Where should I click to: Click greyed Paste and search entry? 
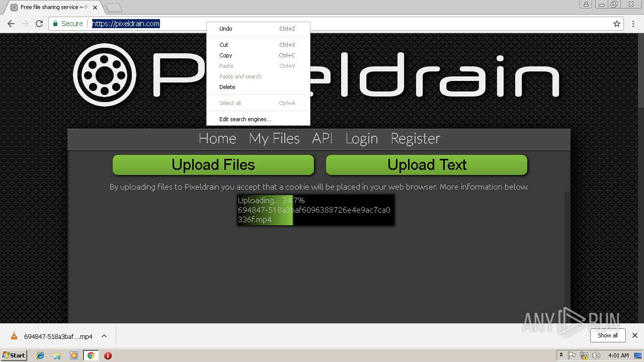tap(258, 76)
